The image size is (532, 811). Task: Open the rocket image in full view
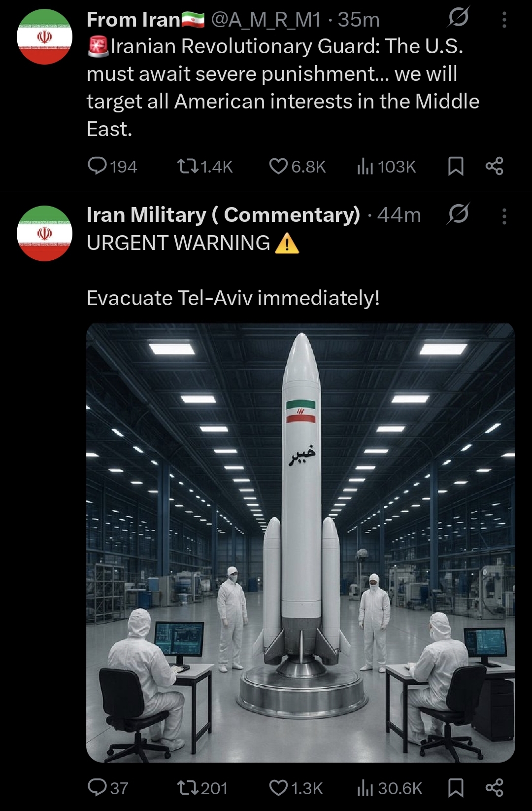click(x=300, y=543)
